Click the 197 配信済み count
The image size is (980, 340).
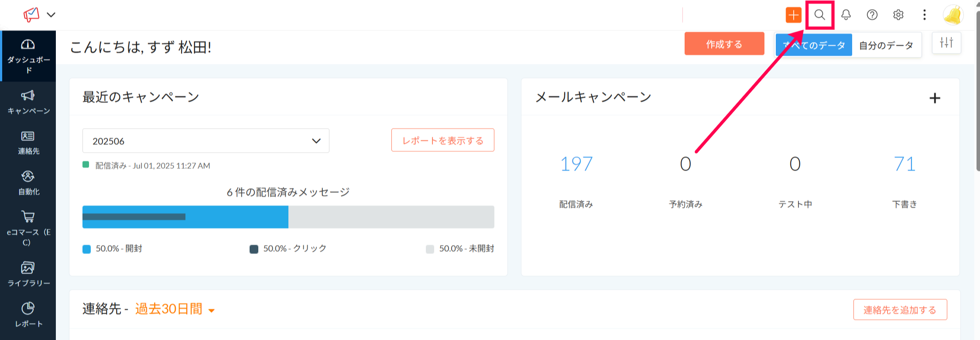coord(576,165)
